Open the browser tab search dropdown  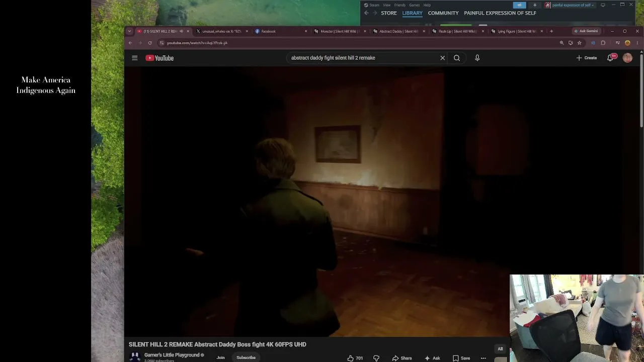tap(129, 31)
